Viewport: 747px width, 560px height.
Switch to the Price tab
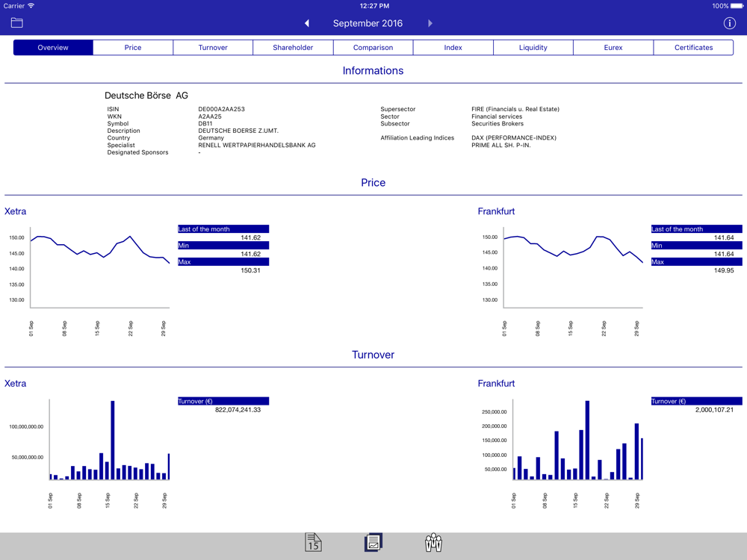[133, 48]
